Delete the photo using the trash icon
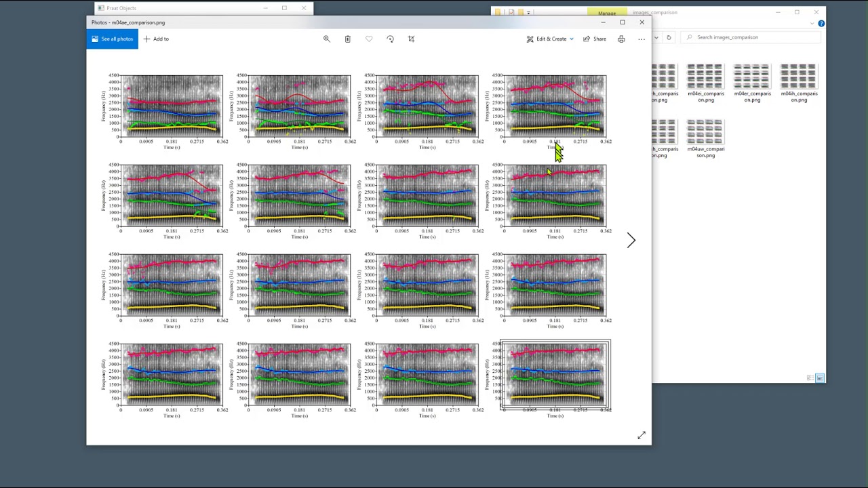This screenshot has width=868, height=488. coord(347,39)
